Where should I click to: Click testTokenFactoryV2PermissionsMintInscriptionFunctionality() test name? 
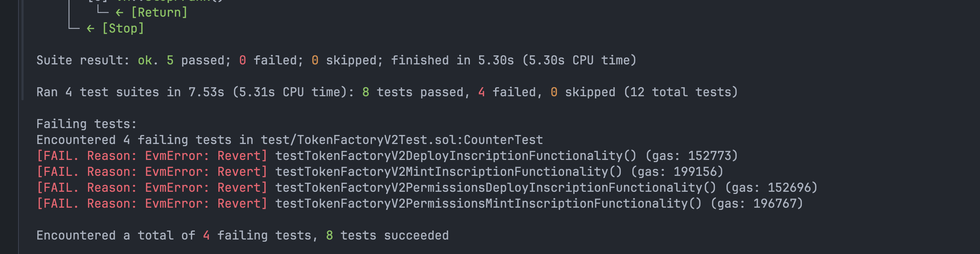[x=489, y=204]
